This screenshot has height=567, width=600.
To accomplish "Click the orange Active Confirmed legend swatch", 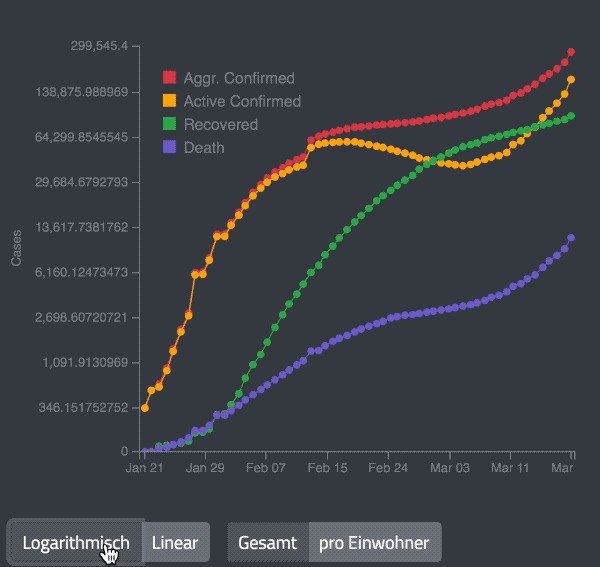I will [170, 101].
